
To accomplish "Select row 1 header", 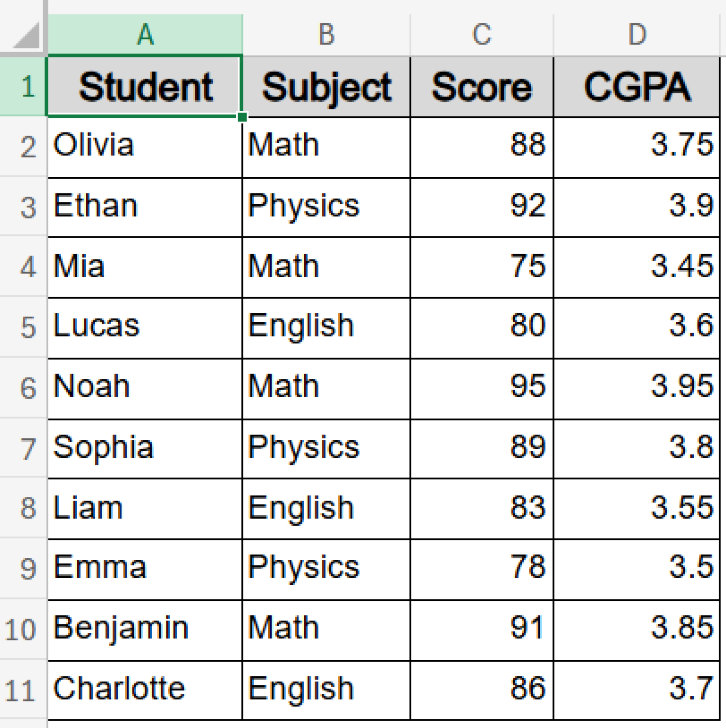I will pyautogui.click(x=24, y=87).
